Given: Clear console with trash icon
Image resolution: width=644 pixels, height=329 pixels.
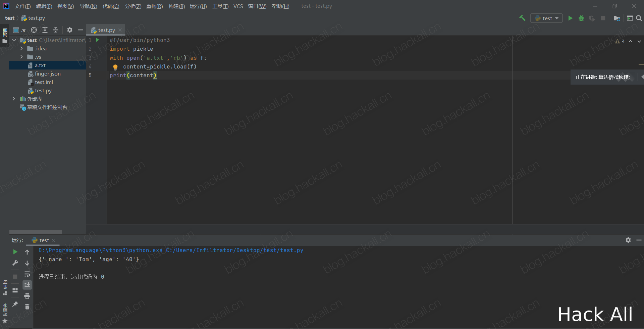Looking at the screenshot, I should click(x=27, y=307).
